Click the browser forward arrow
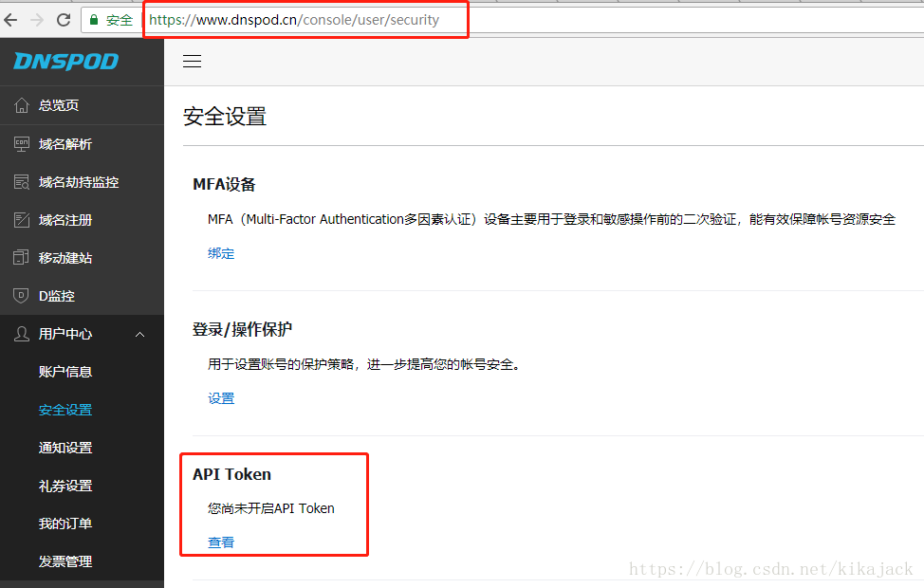This screenshot has height=588, width=924. point(37,20)
